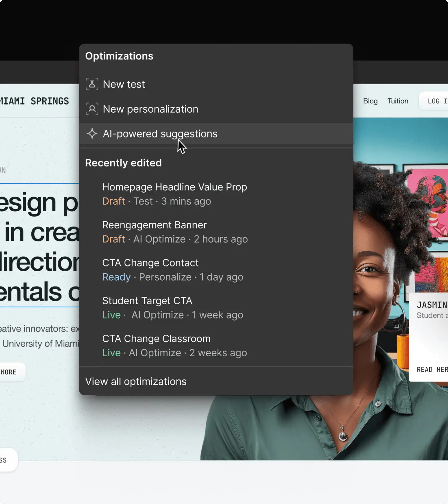The width and height of the screenshot is (448, 504).
Task: Click the "Draft · Test · 3 mins ago" status line
Action: tap(156, 201)
